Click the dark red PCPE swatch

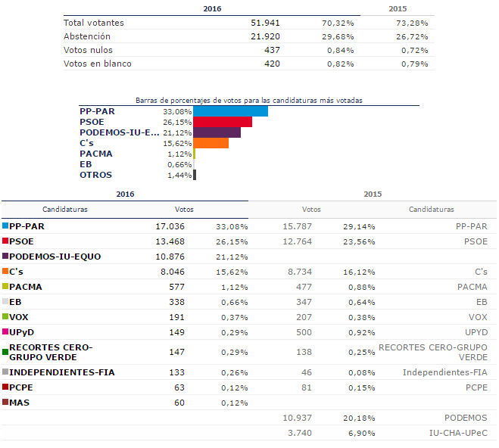(5, 387)
